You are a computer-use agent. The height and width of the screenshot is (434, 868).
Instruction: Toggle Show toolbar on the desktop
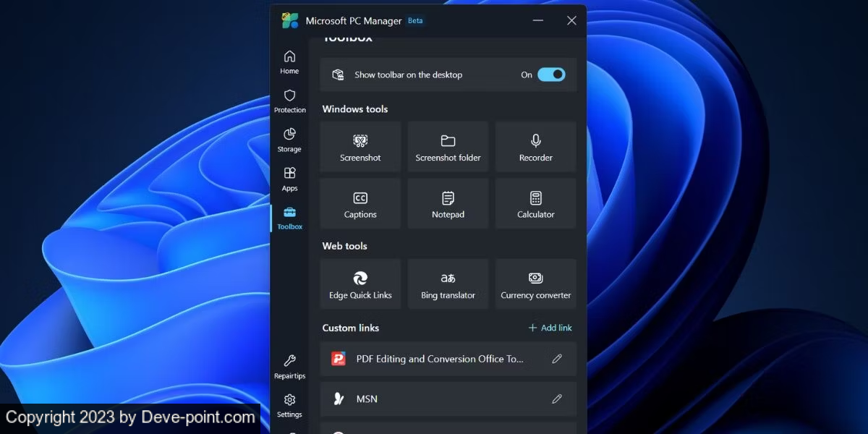pos(551,75)
